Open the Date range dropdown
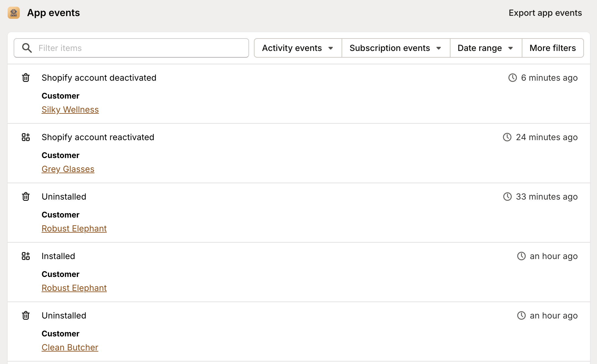Screen dimensions: 597x364 (x=485, y=48)
